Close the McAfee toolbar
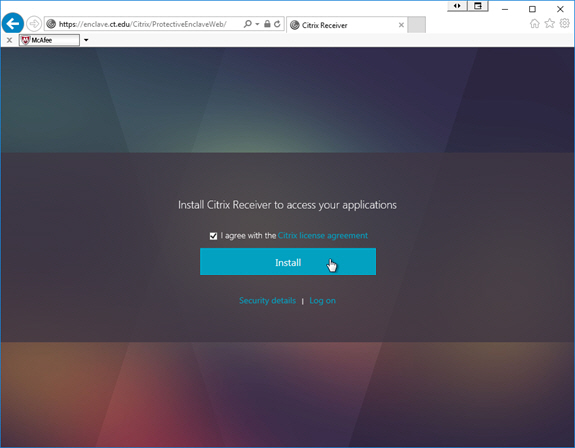The image size is (575, 448). click(x=10, y=40)
